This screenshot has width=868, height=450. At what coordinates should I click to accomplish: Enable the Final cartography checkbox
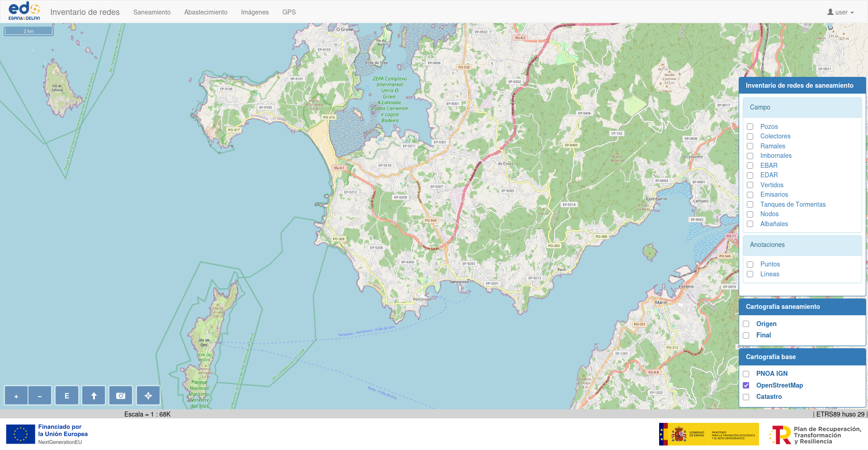tap(746, 336)
